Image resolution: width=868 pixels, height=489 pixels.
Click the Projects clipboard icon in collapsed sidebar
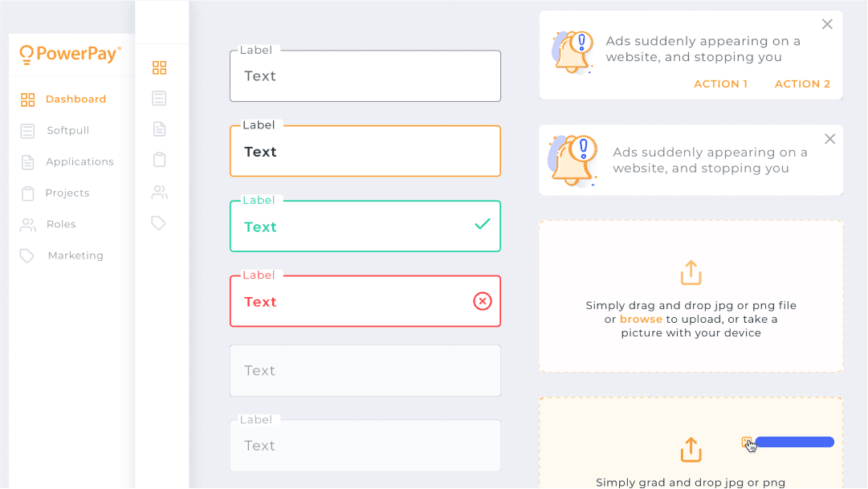[x=160, y=160]
